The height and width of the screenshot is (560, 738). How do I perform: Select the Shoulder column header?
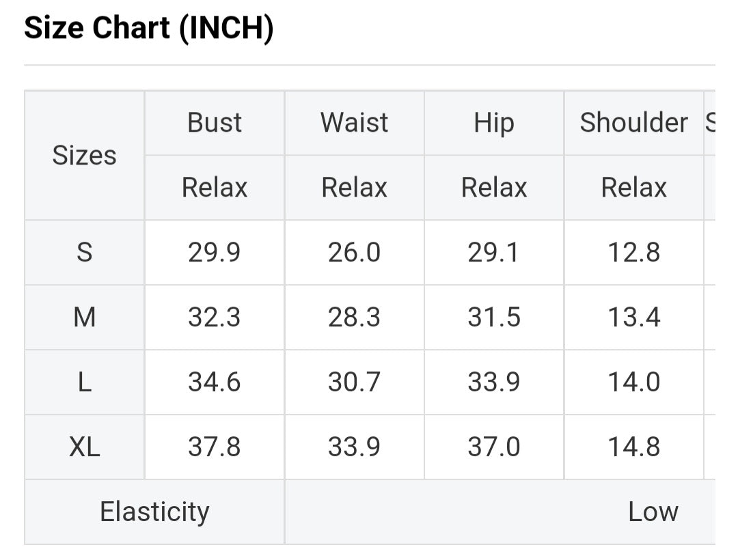pos(633,123)
